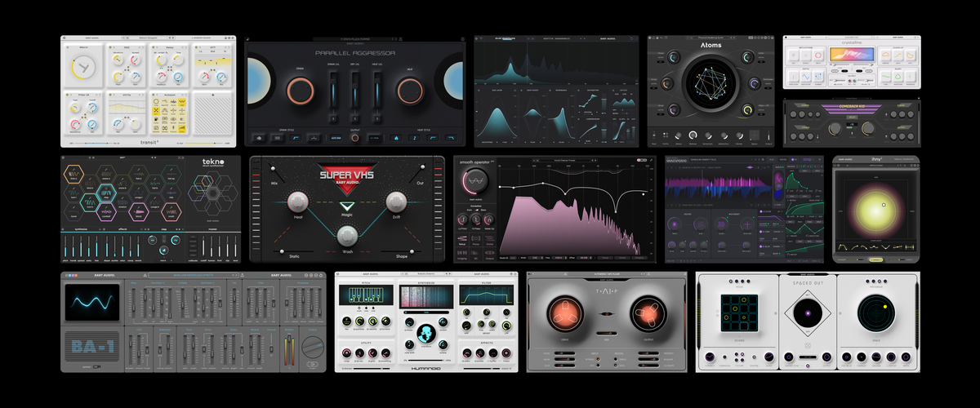Click the Comp button in Smooth Operator
980x408 pixels.
[489, 240]
